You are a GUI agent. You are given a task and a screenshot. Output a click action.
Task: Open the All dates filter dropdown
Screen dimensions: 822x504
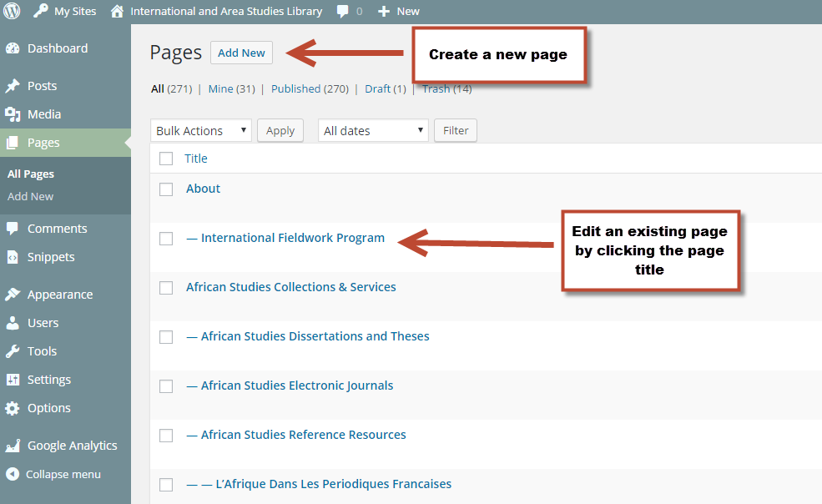pos(372,130)
